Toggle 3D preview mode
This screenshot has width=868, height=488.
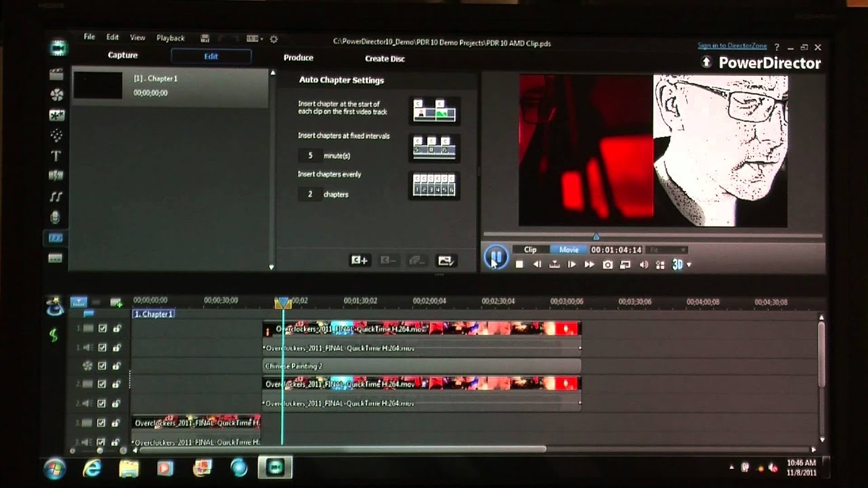pos(677,264)
